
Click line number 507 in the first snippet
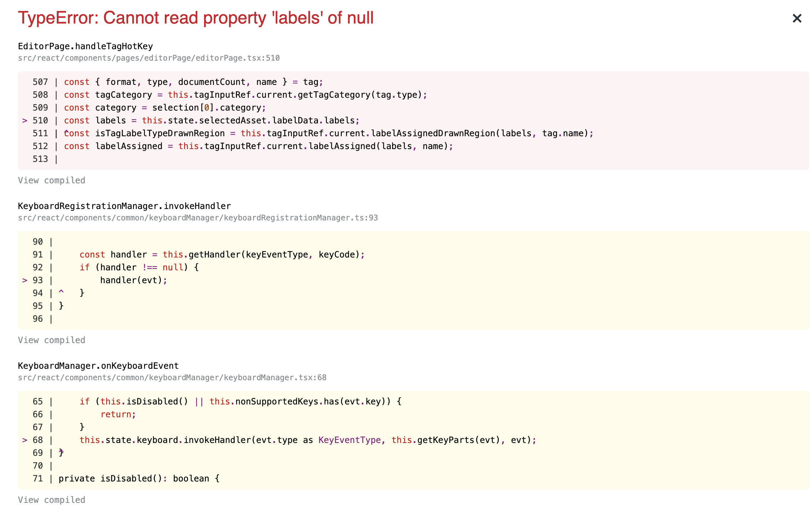pyautogui.click(x=40, y=82)
